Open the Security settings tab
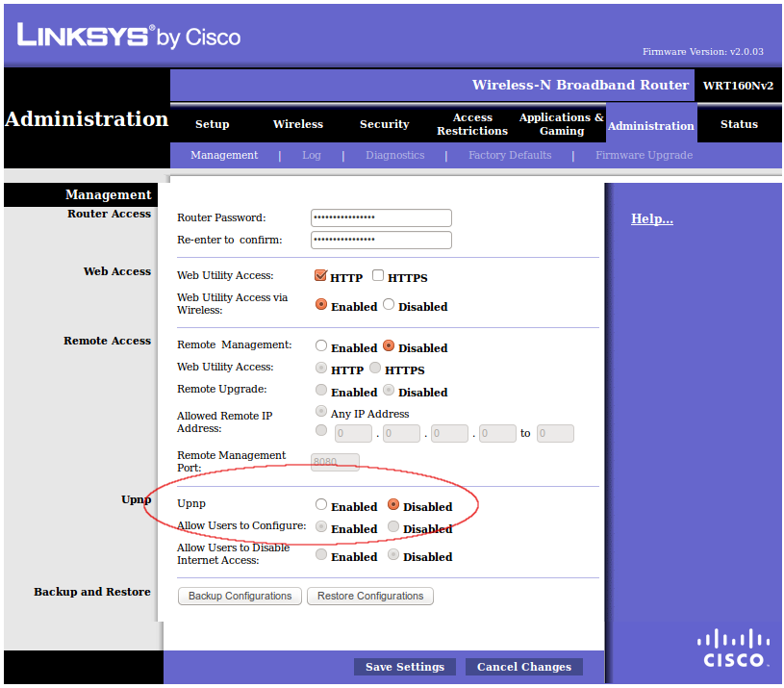This screenshot has height=688, width=784. [384, 124]
